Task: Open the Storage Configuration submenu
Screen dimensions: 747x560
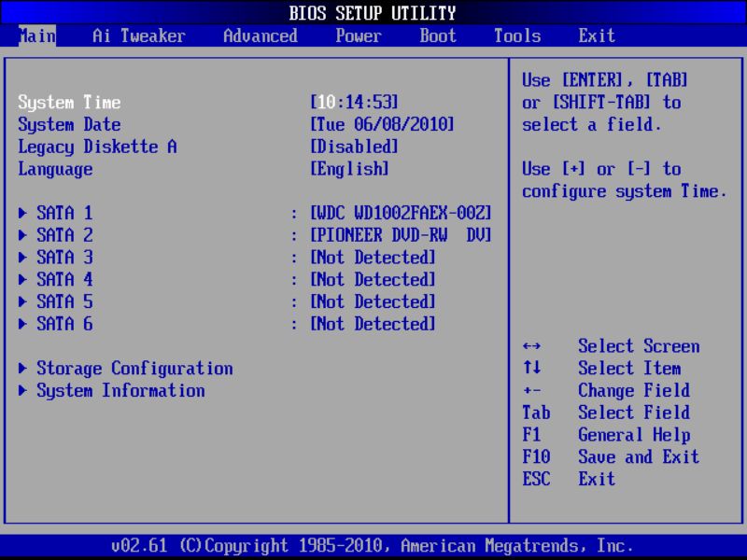Action: click(x=134, y=368)
